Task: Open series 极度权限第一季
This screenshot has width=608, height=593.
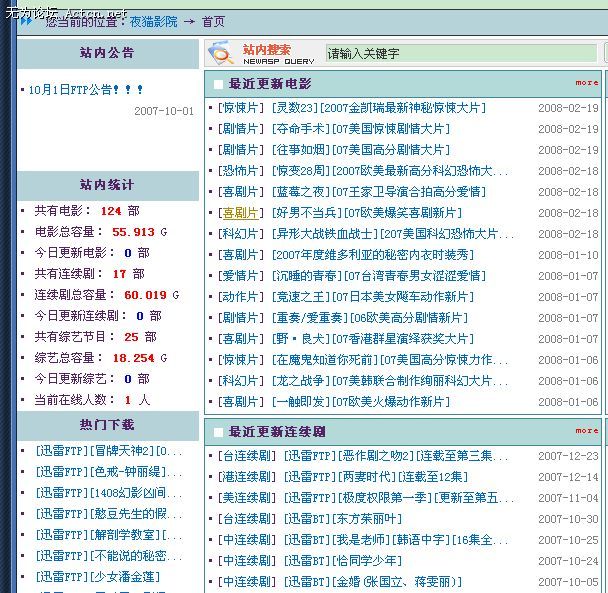Action: coord(399,498)
